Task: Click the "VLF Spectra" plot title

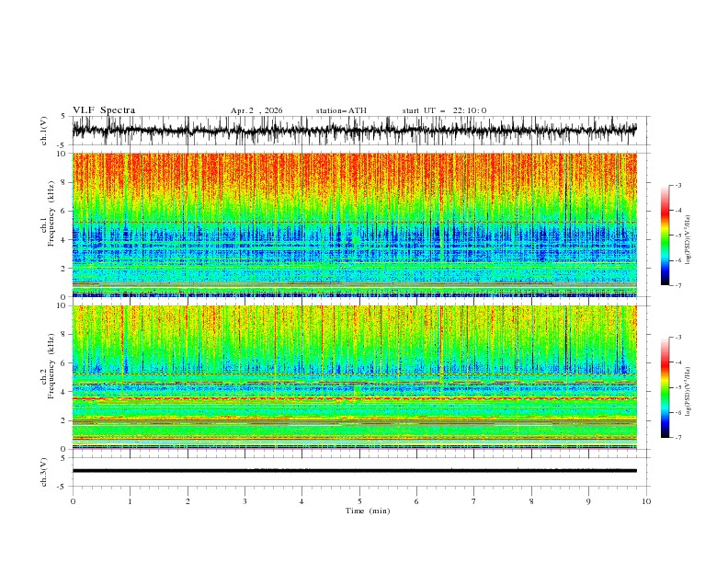Action: pyautogui.click(x=104, y=110)
